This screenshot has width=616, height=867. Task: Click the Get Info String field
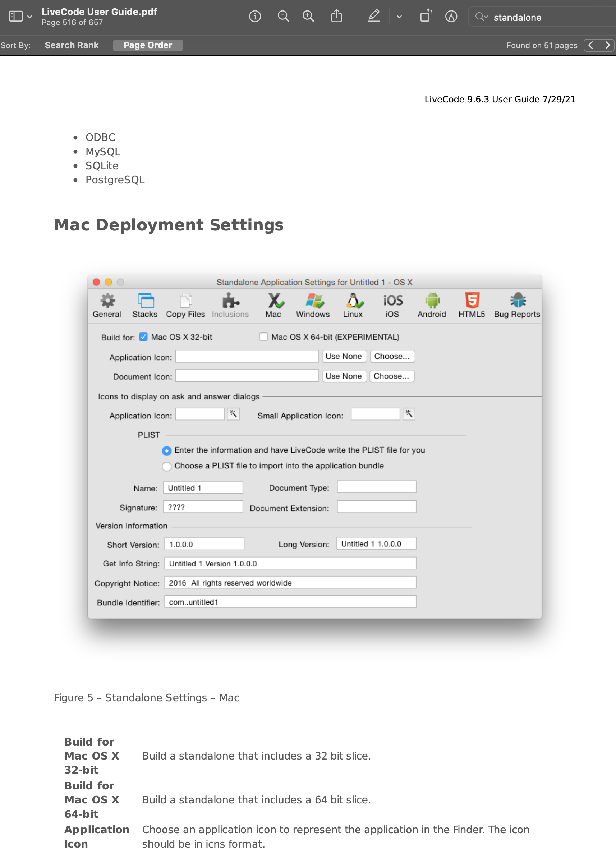290,564
